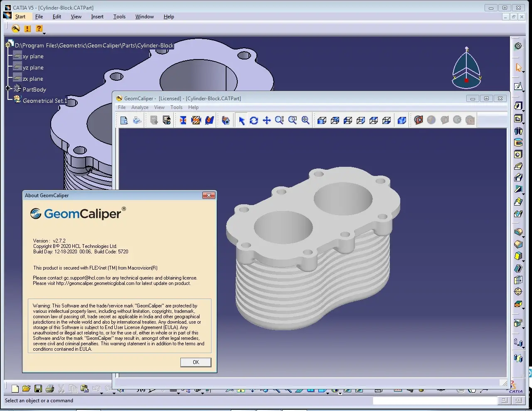Click the command input field in status bar
The height and width of the screenshot is (411, 532).
pos(435,401)
